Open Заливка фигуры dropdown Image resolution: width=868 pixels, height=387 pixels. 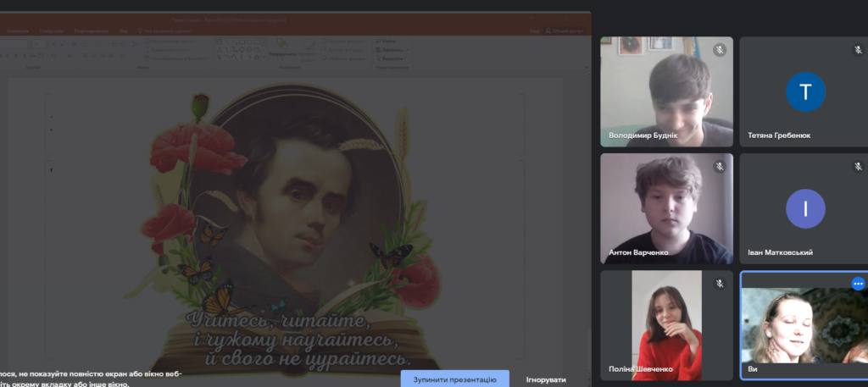click(x=344, y=41)
